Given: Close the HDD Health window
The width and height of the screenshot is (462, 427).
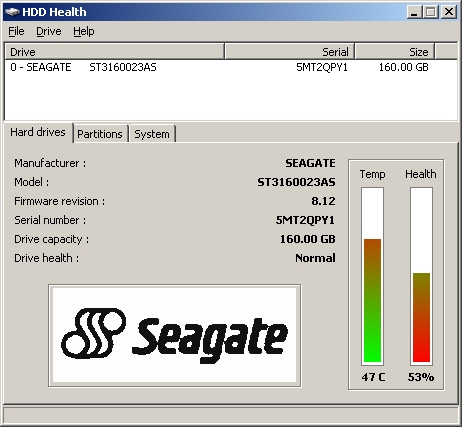Looking at the screenshot, I should click(449, 12).
